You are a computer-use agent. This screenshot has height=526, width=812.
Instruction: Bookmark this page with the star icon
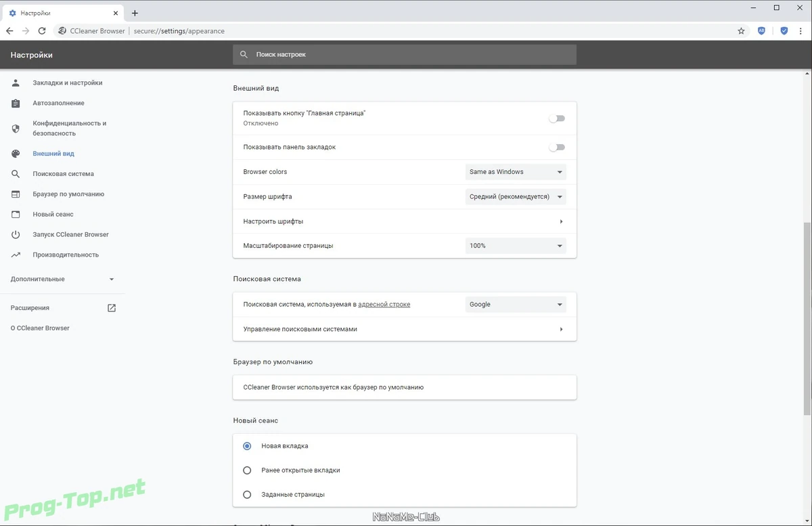pyautogui.click(x=741, y=31)
